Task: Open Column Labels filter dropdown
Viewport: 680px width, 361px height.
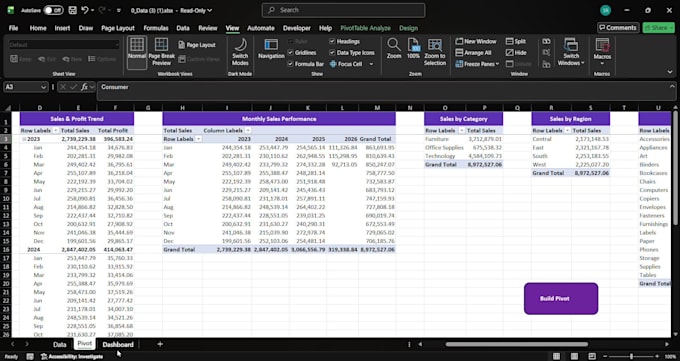Action: (248, 131)
